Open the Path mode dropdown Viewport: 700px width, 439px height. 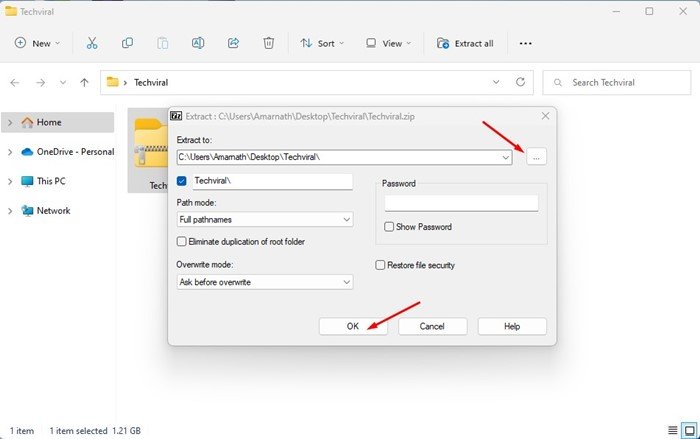(x=346, y=220)
